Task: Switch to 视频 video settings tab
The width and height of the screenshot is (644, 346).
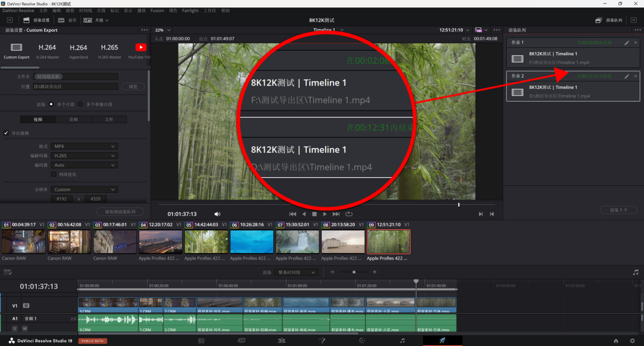Action: pos(38,119)
